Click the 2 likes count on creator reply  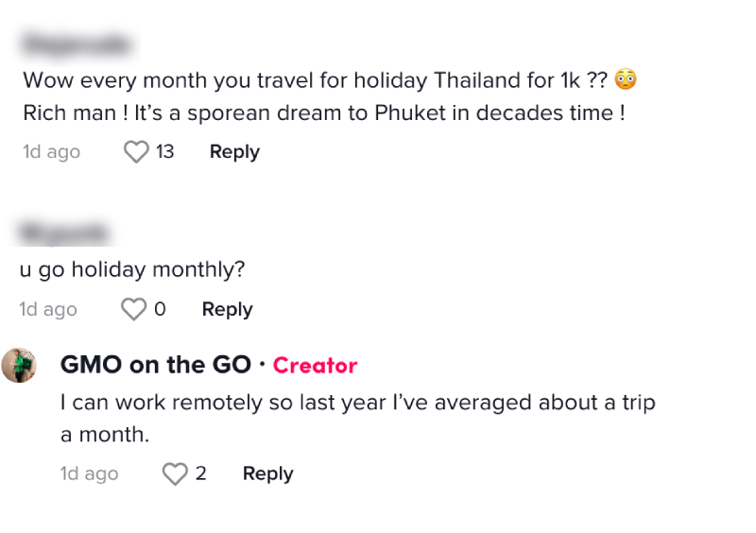click(201, 473)
